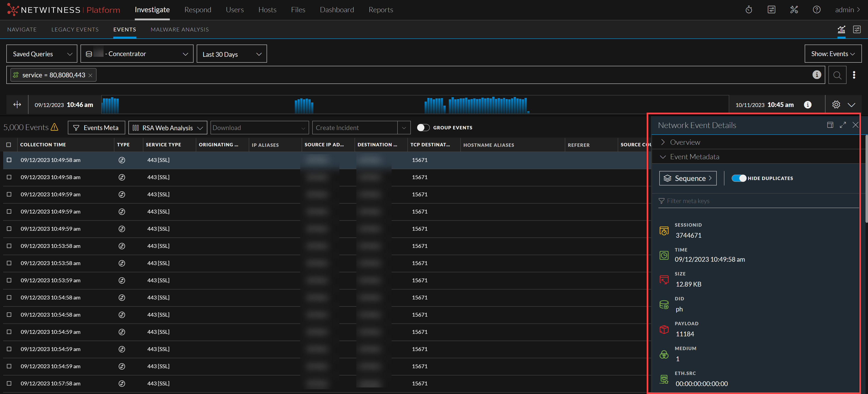Viewport: 868px width, 394px height.
Task: Check the select-all events checkbox in header
Action: point(9,145)
